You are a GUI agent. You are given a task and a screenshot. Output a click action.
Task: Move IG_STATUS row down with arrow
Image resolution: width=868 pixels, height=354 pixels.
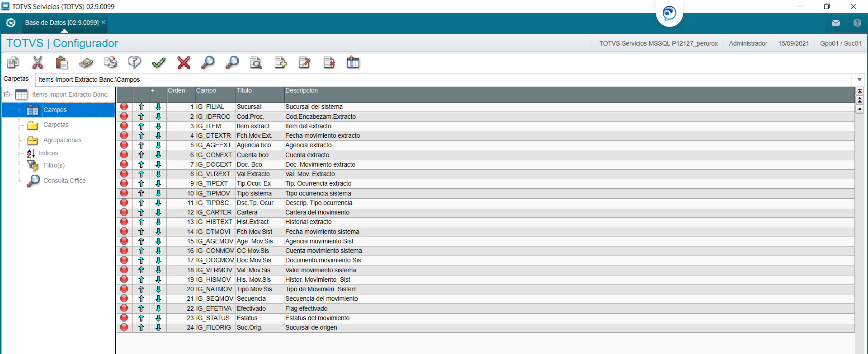[x=158, y=318]
